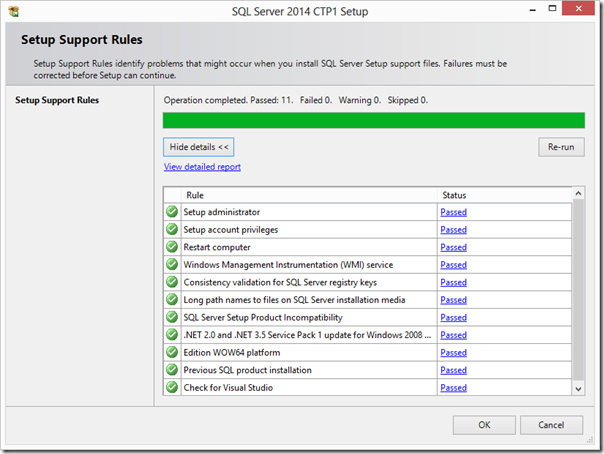Select the Setup account privileges rule text
Viewport: 604px width, 454px height.
click(x=231, y=230)
